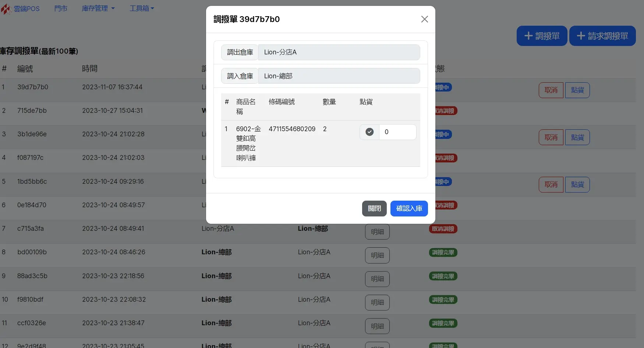
Task: Close the 調撥單 dialog with X
Action: (424, 19)
